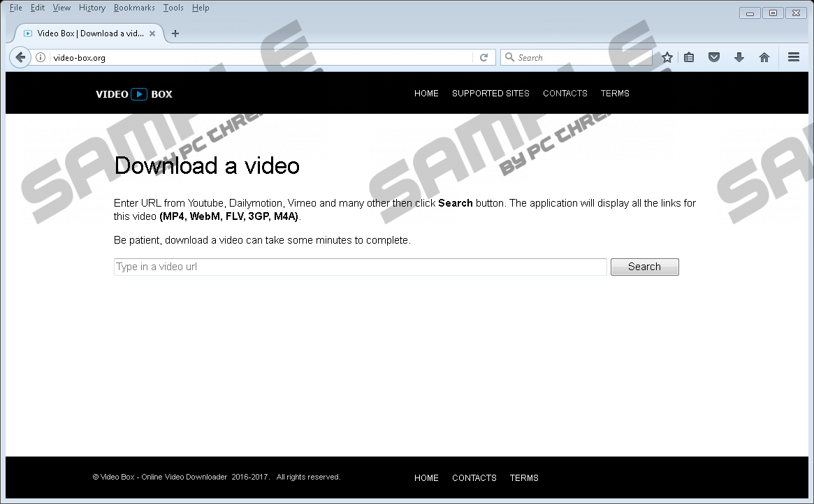Show site information icon in address bar
The width and height of the screenshot is (814, 504).
click(x=41, y=58)
